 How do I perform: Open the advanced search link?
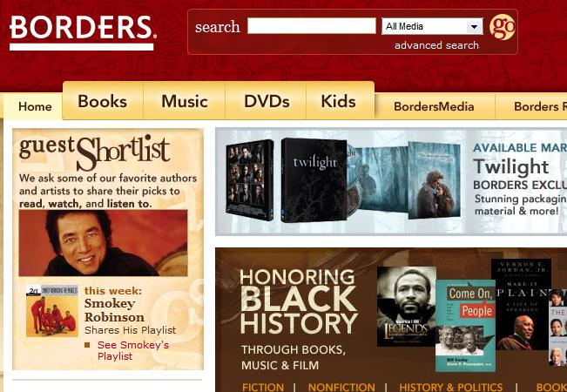[x=436, y=45]
